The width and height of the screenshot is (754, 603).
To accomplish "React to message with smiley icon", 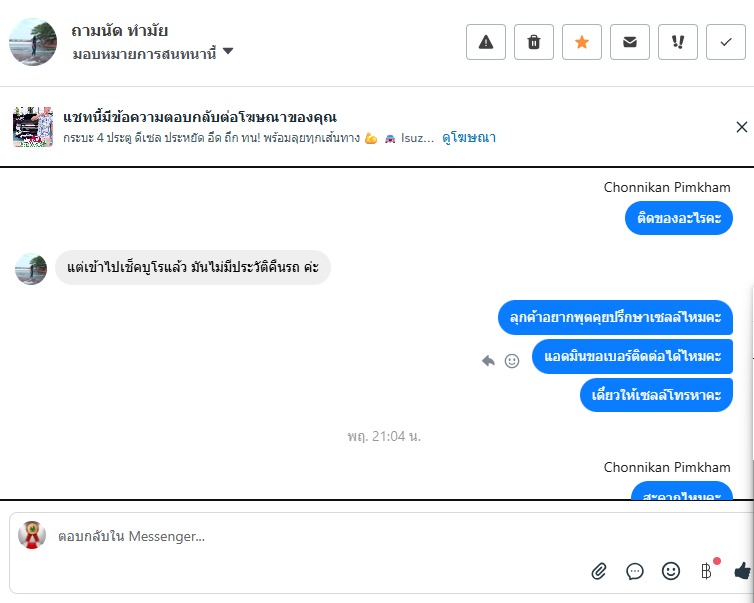I will click(x=512, y=361).
